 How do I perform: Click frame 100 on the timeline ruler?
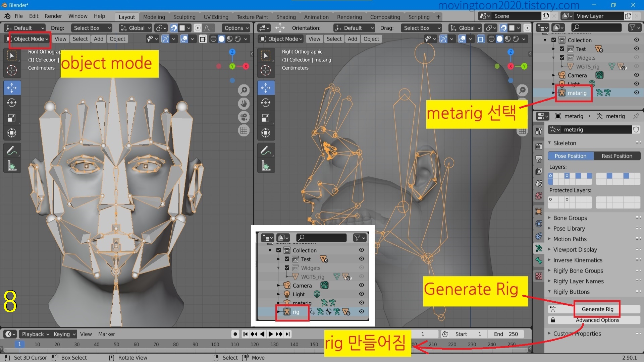pos(215,344)
